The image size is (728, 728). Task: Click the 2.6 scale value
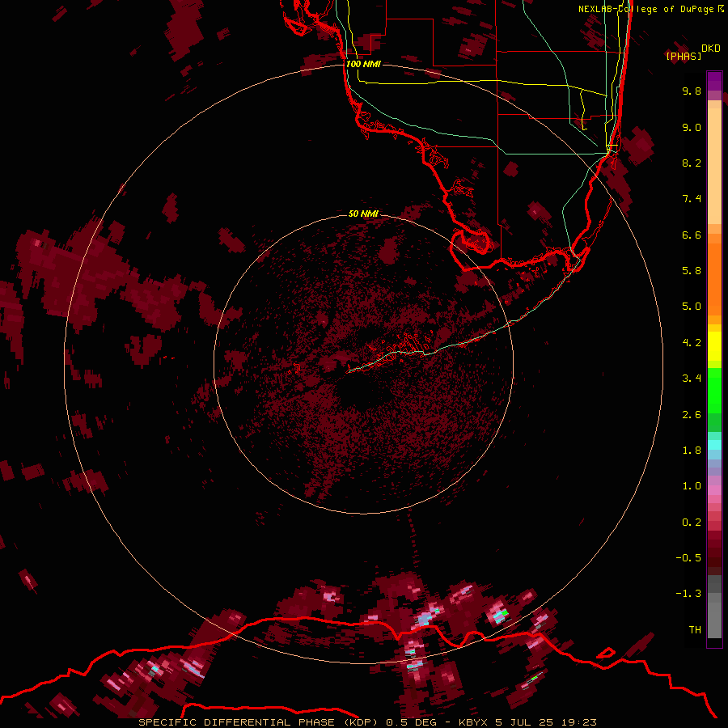692,415
